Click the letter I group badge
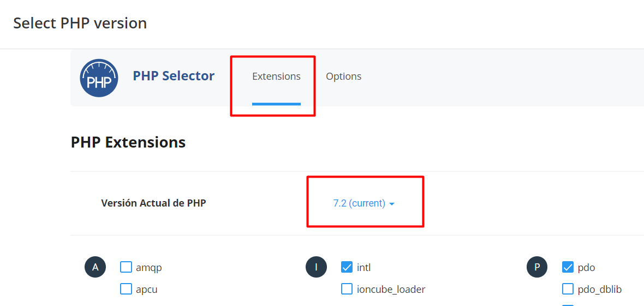This screenshot has height=306, width=644. click(316, 267)
